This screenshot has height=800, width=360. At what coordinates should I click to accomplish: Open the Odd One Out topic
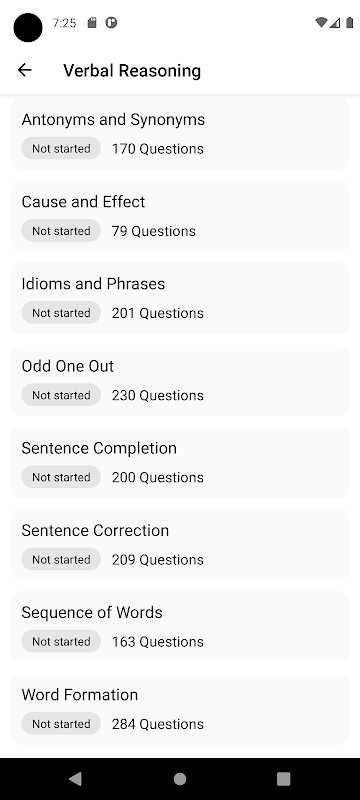pos(180,380)
